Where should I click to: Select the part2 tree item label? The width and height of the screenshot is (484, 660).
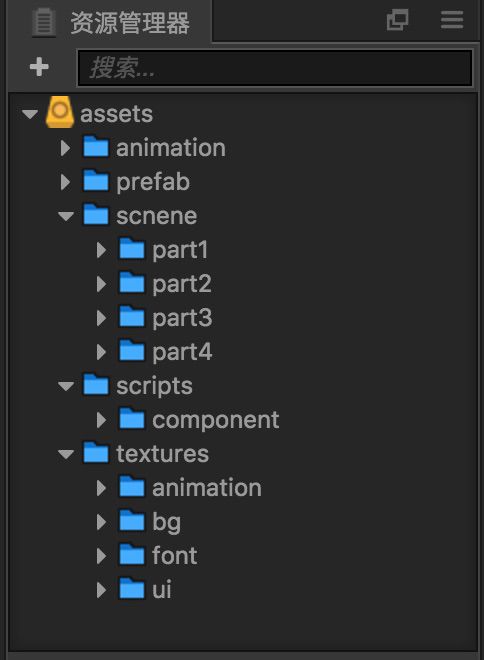point(182,284)
